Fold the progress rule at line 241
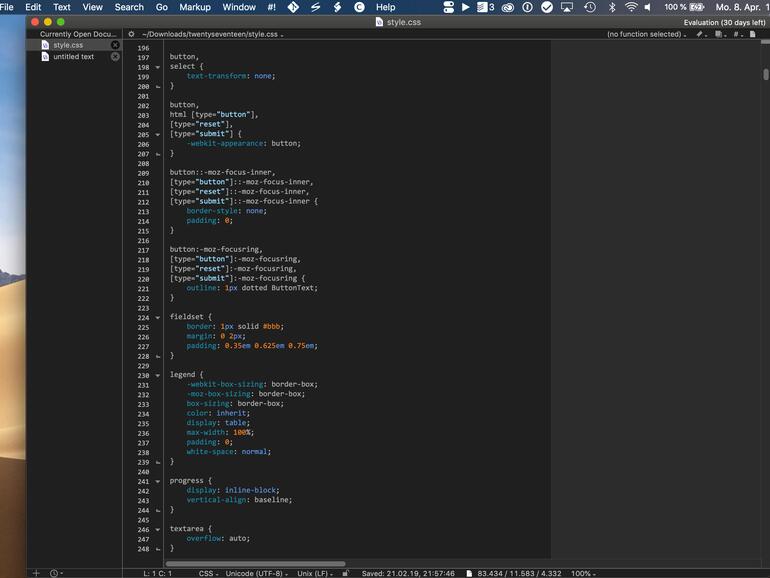The height and width of the screenshot is (578, 770). [157, 481]
